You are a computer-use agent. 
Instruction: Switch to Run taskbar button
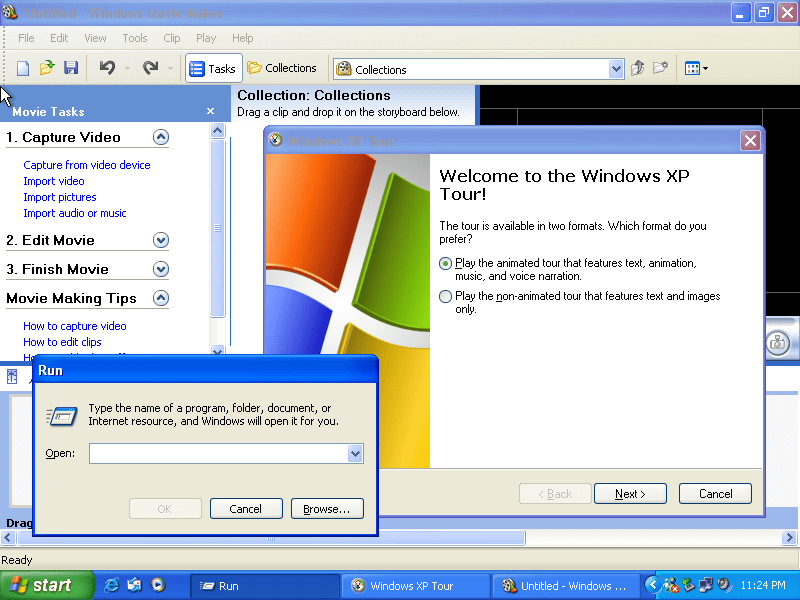click(x=265, y=586)
